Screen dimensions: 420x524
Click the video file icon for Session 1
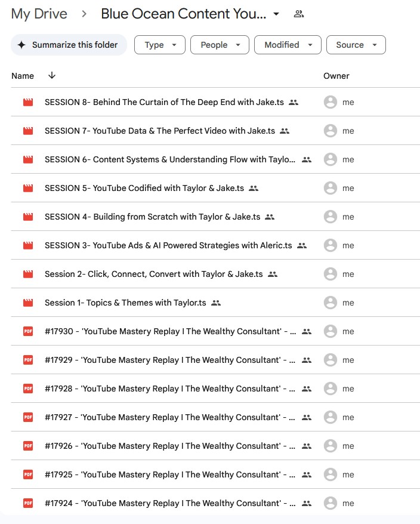click(x=28, y=303)
